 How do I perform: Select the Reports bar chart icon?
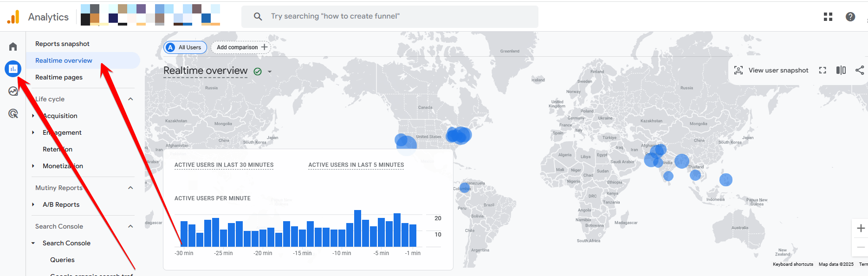click(x=13, y=69)
